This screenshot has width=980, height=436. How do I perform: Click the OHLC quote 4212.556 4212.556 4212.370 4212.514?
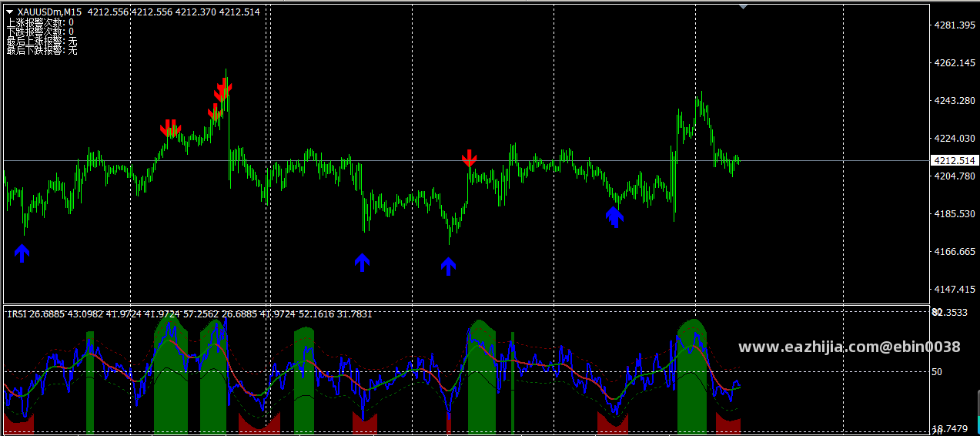tap(174, 12)
